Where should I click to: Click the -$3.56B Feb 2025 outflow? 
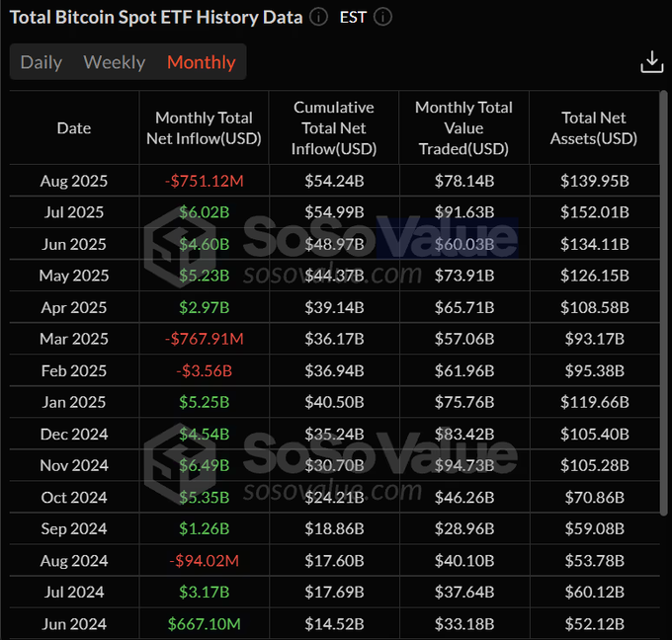click(x=204, y=370)
